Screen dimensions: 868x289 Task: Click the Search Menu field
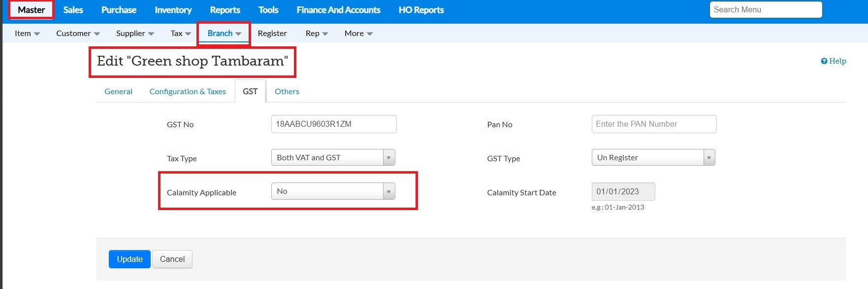[766, 10]
